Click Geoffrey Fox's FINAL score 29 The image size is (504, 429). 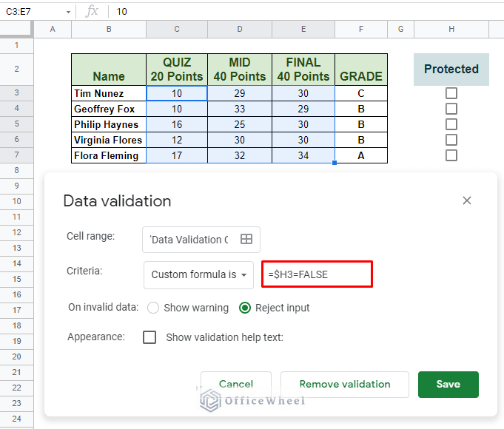coord(303,109)
